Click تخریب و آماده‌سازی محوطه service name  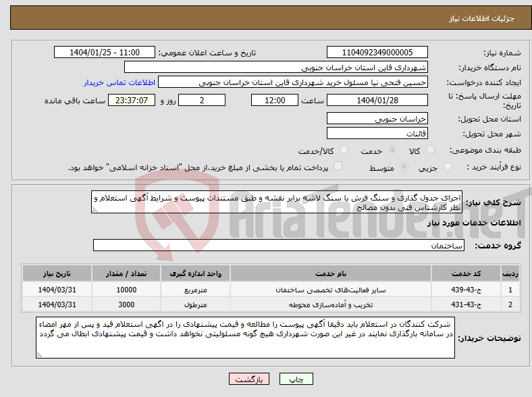point(331,305)
